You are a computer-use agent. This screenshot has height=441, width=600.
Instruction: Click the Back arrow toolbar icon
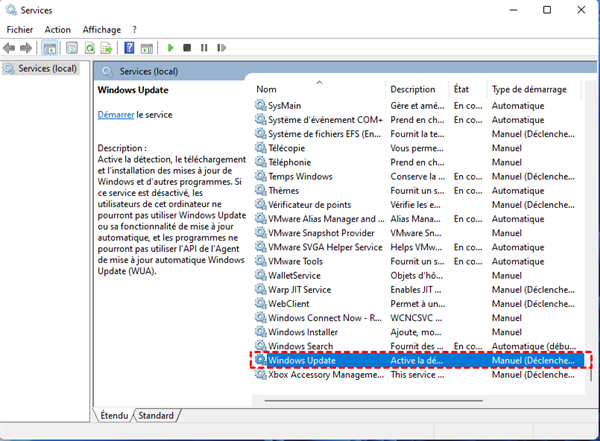tap(9, 48)
